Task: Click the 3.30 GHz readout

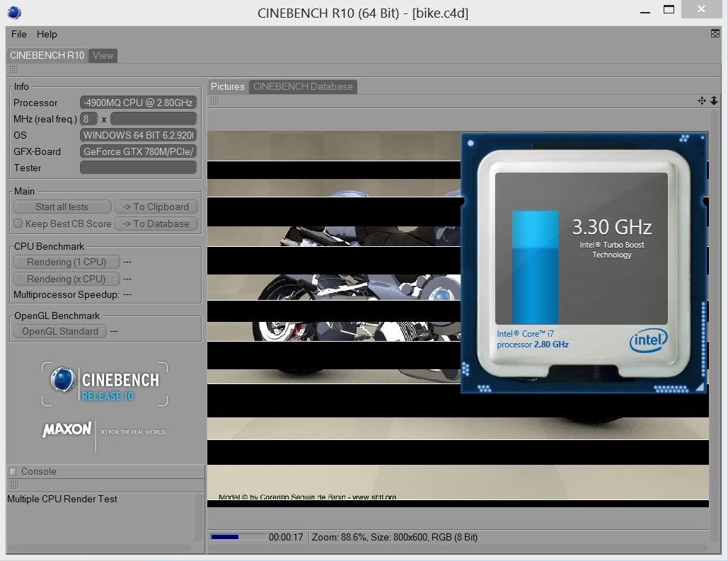Action: [x=612, y=227]
